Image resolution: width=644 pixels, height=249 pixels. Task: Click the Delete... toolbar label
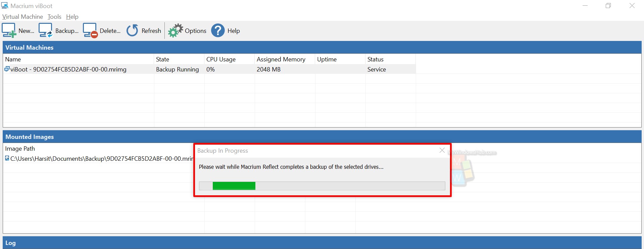pyautogui.click(x=110, y=31)
